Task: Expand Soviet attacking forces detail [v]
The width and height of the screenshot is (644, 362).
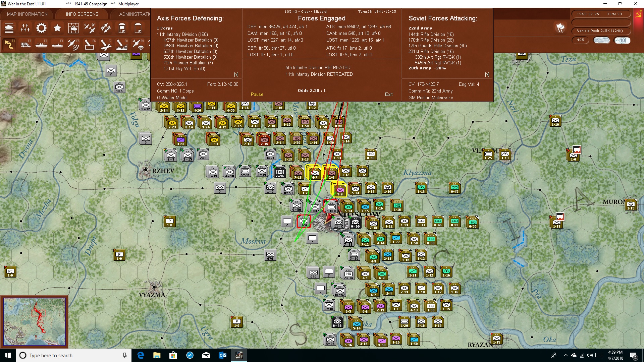Action: pos(487,74)
